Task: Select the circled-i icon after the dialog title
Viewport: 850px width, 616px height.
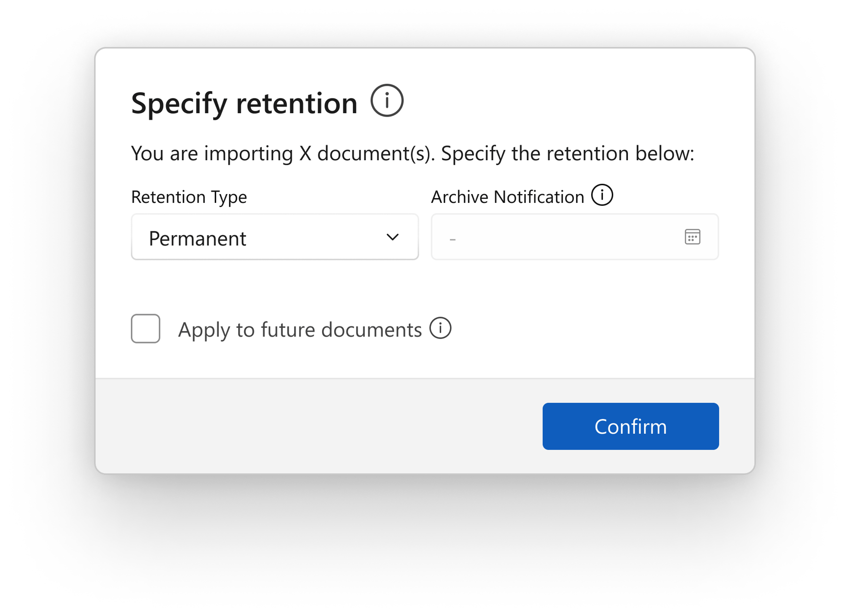Action: point(387,101)
